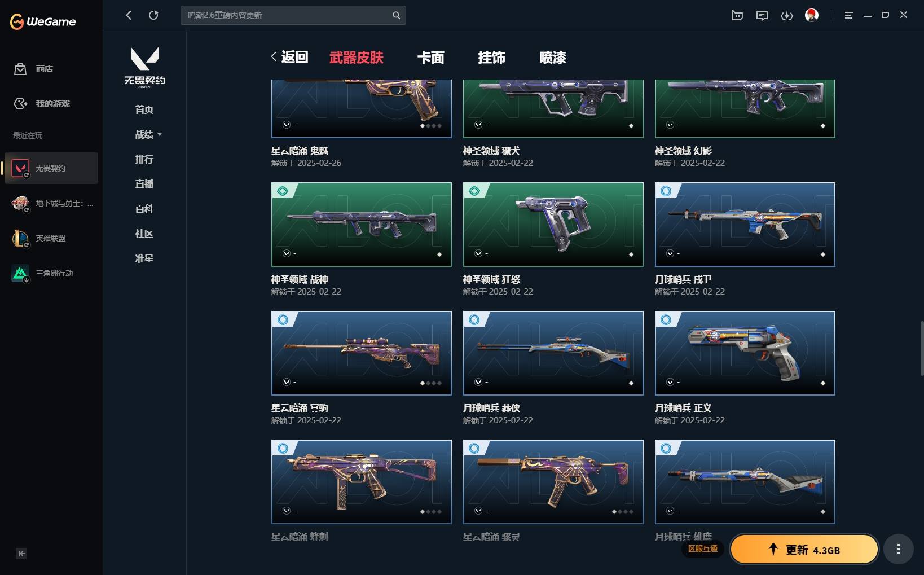This screenshot has height=575, width=924.
Task: Open the hamburger main menu icon
Action: [x=848, y=15]
